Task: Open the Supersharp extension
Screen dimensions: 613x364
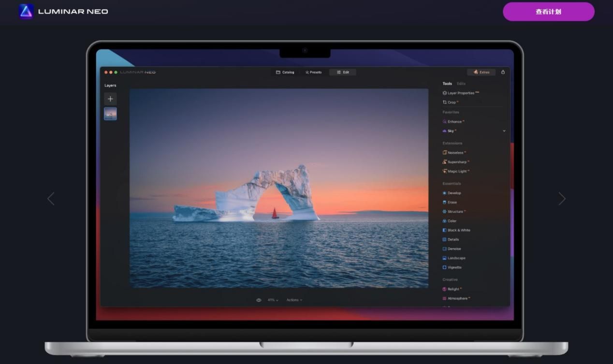Action: 456,162
